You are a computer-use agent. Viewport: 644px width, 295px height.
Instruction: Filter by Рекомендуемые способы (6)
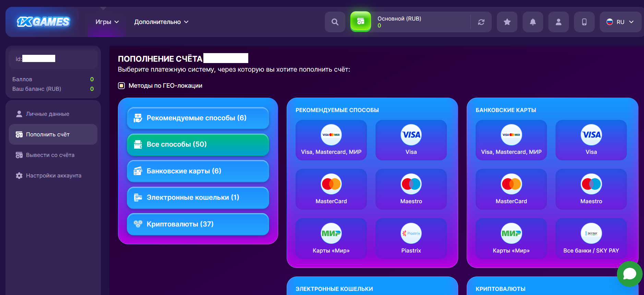tap(198, 118)
